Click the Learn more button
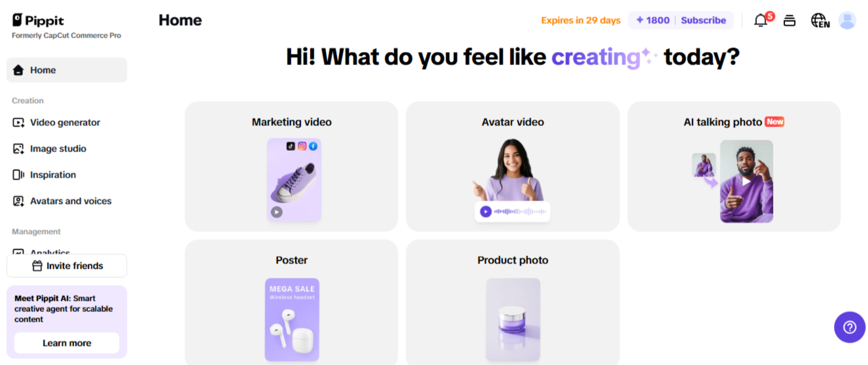The height and width of the screenshot is (365, 868). (66, 343)
